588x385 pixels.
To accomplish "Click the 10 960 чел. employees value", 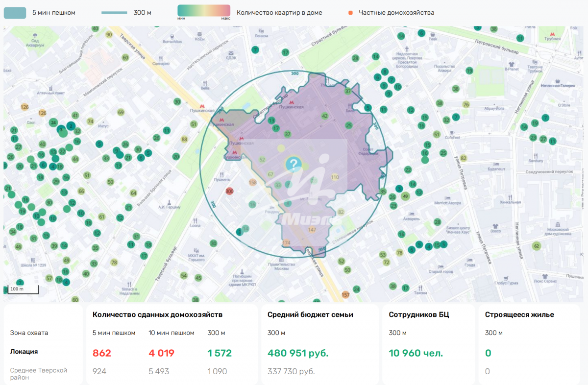I will click(x=416, y=353).
